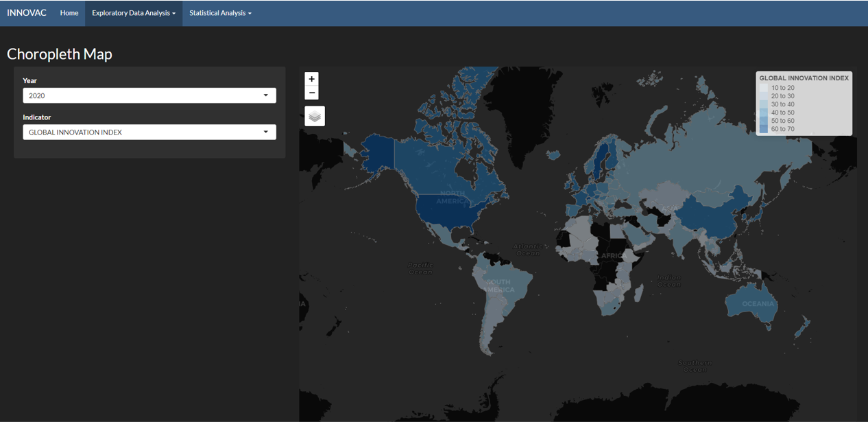Zoom out on the choropleth map
Viewport: 868px width, 422px height.
click(311, 93)
